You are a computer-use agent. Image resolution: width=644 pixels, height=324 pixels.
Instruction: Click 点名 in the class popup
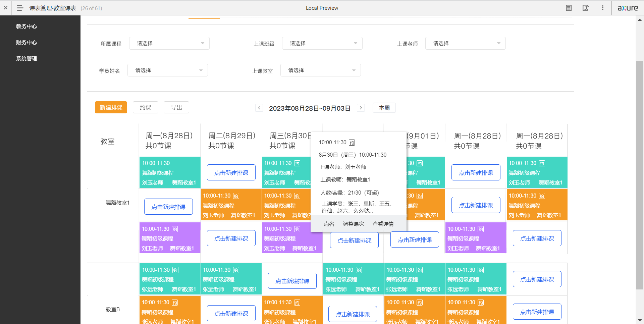click(x=329, y=224)
